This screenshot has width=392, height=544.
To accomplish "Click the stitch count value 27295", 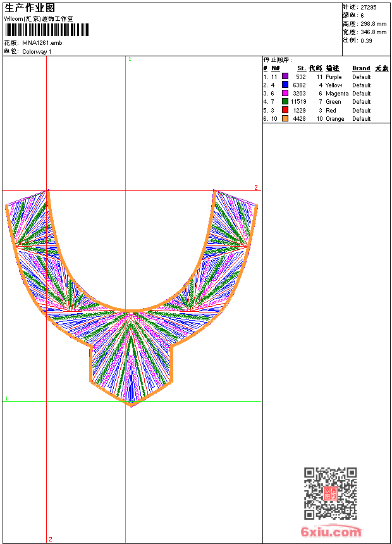I will (x=369, y=7).
